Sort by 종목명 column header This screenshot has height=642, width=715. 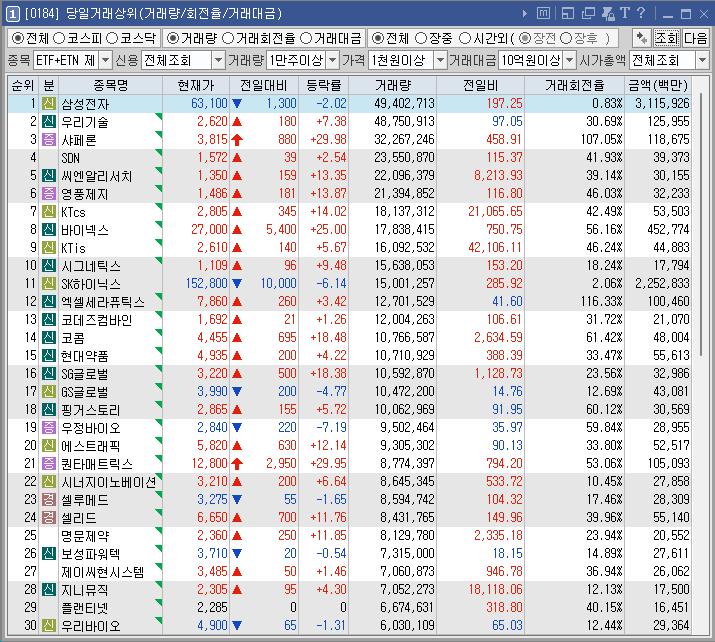pyautogui.click(x=110, y=85)
